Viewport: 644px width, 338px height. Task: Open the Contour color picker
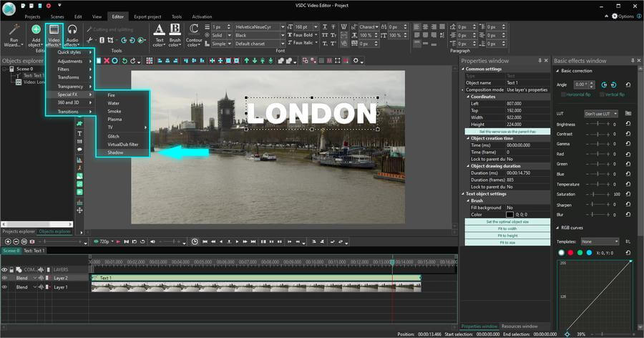tap(194, 35)
